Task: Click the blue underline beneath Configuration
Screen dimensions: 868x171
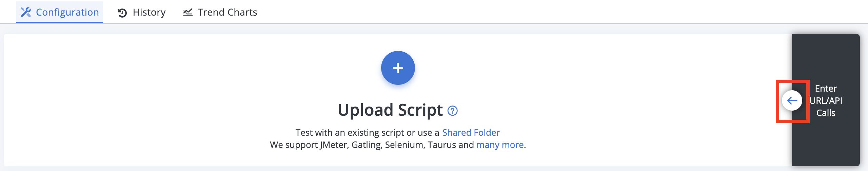Action: point(60,22)
